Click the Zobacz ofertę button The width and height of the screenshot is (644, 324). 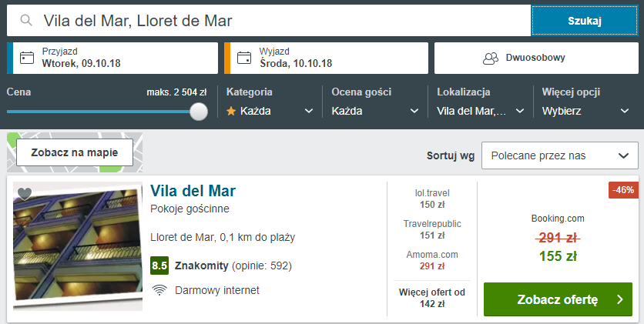(557, 299)
